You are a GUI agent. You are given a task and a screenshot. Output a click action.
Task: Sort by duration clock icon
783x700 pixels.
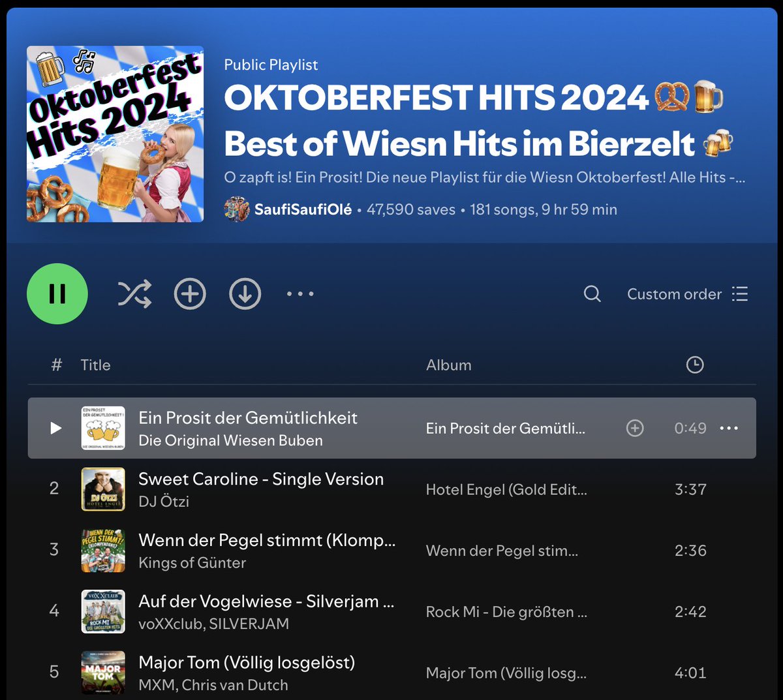click(x=695, y=365)
